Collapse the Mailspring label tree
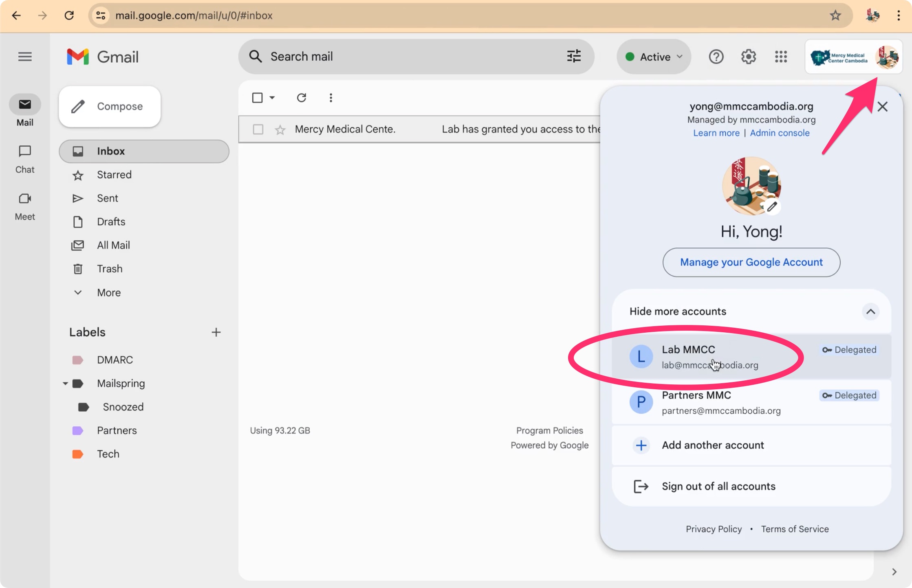The image size is (912, 588). coord(65,384)
